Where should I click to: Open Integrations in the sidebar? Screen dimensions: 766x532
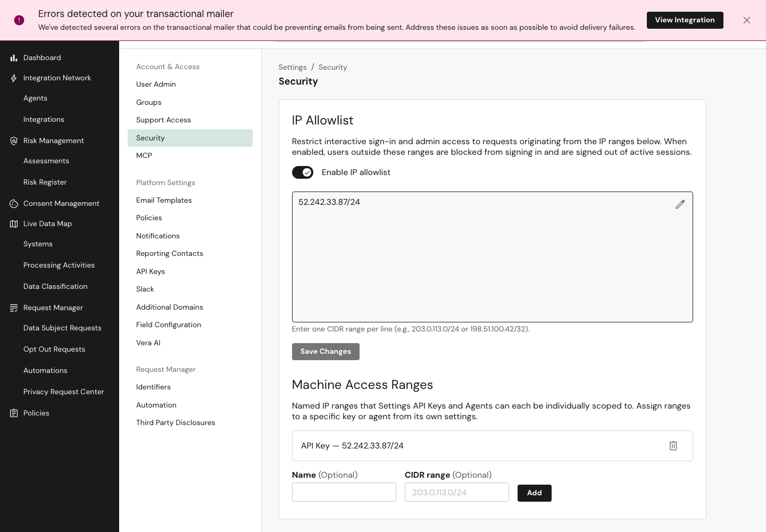coord(44,120)
